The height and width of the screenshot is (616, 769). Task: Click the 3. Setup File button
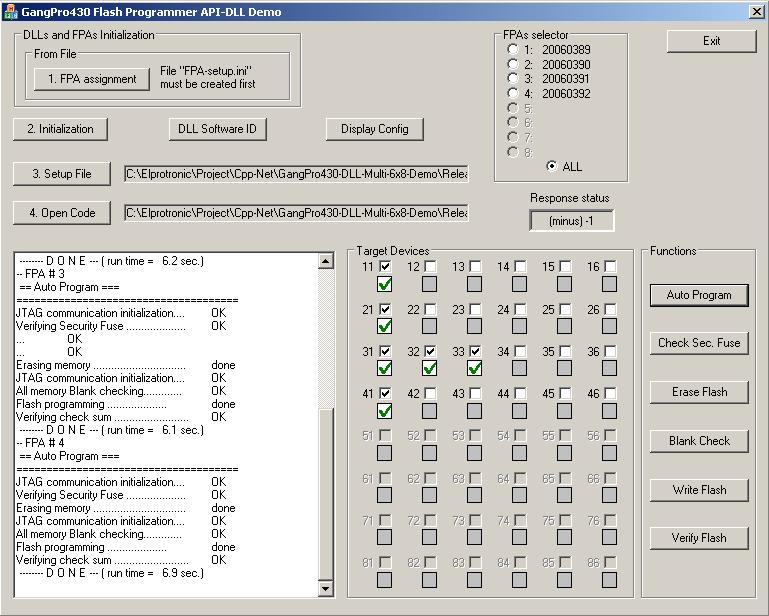click(x=62, y=174)
